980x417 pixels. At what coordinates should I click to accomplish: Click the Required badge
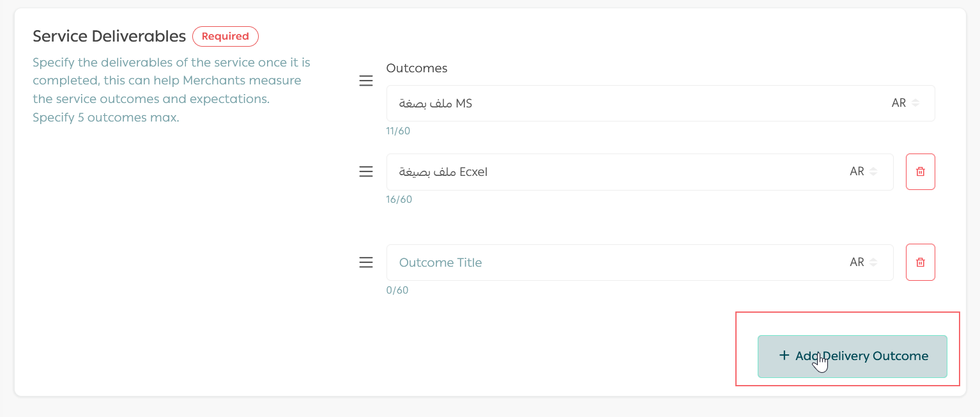tap(225, 36)
